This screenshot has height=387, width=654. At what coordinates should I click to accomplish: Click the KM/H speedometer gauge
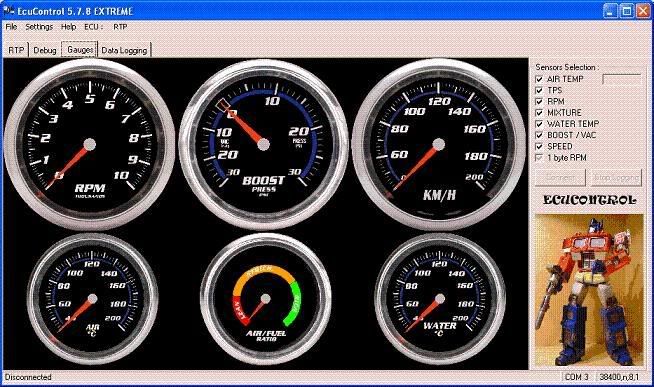(438, 144)
